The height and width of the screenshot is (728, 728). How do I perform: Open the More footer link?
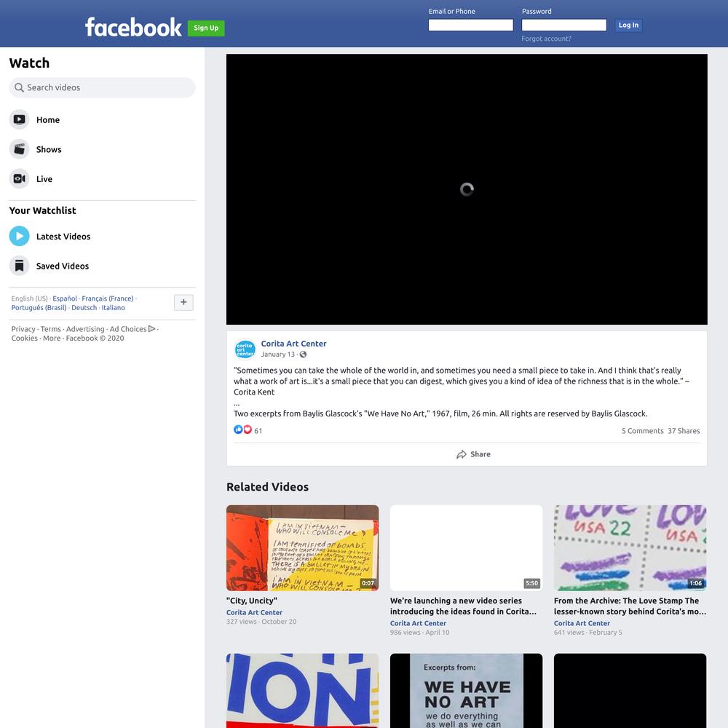coord(52,338)
